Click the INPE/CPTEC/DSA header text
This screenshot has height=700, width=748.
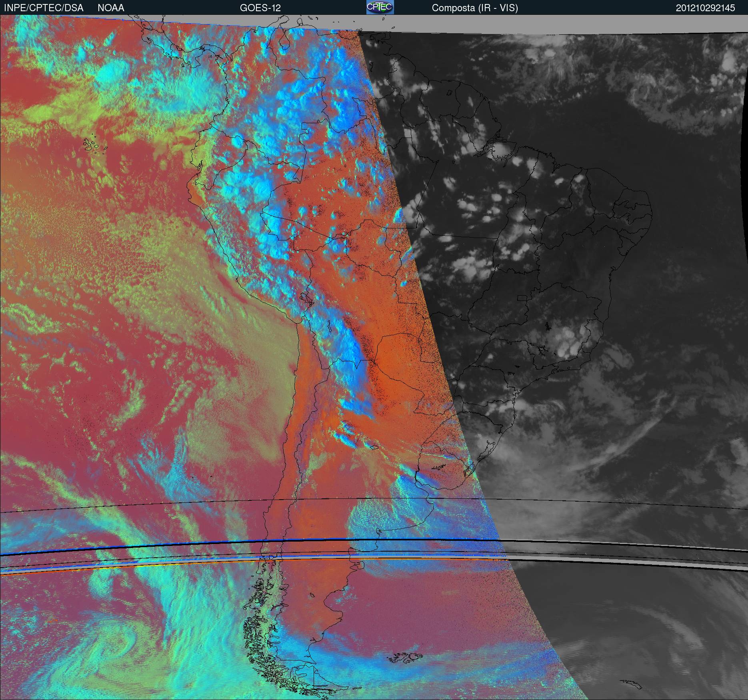click(44, 8)
